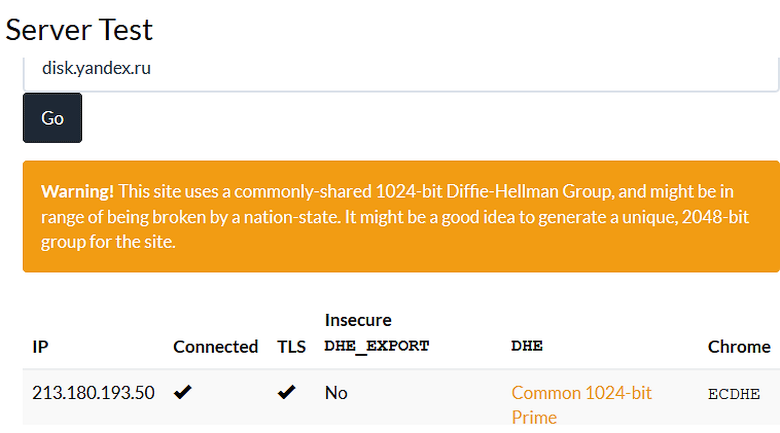Click the checkmark under TLS column
Screen dimensions: 780x433
286,393
